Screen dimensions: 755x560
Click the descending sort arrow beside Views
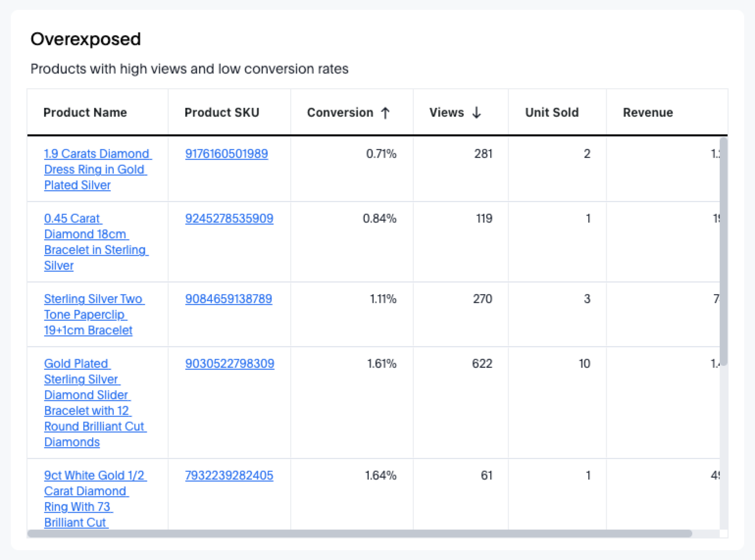point(477,113)
